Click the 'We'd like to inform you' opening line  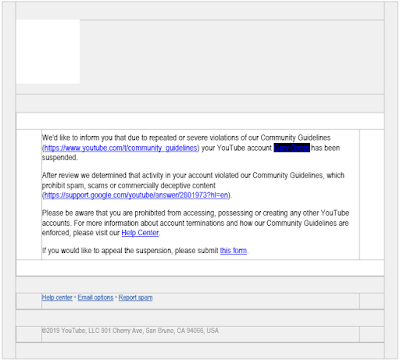point(186,138)
